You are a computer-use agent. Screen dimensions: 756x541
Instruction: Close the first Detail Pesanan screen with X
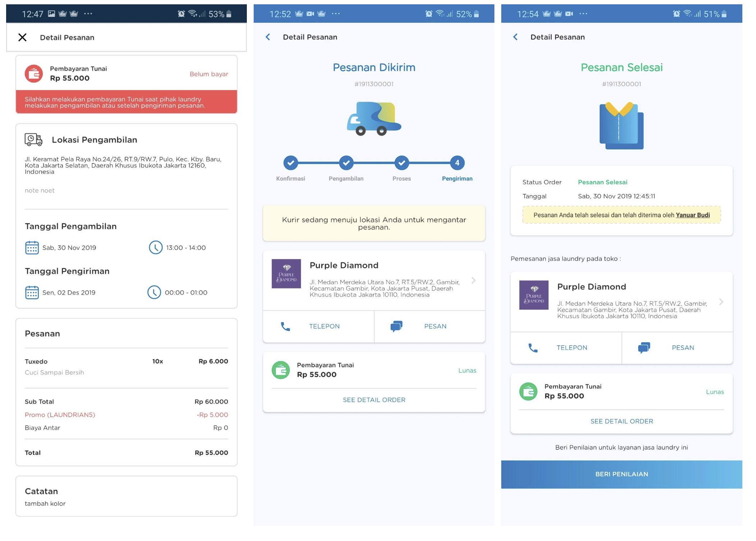pyautogui.click(x=22, y=37)
